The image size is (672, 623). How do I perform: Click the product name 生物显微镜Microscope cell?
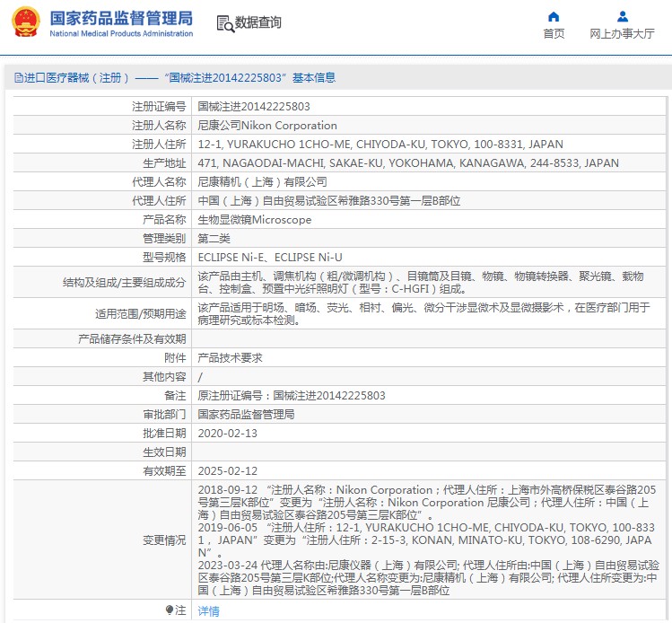point(255,220)
